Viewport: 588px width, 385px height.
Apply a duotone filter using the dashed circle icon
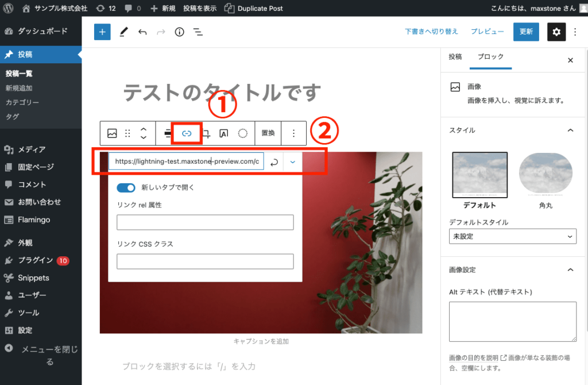pos(242,133)
